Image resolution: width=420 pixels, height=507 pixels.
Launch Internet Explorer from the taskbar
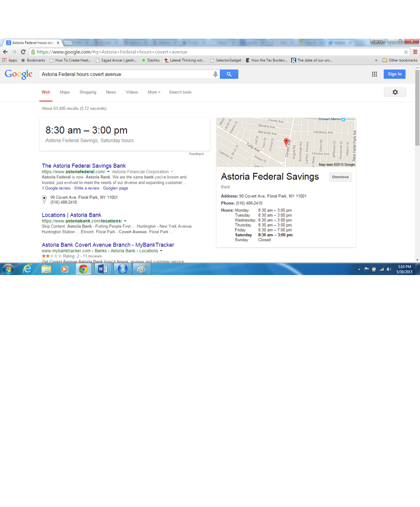tap(27, 269)
